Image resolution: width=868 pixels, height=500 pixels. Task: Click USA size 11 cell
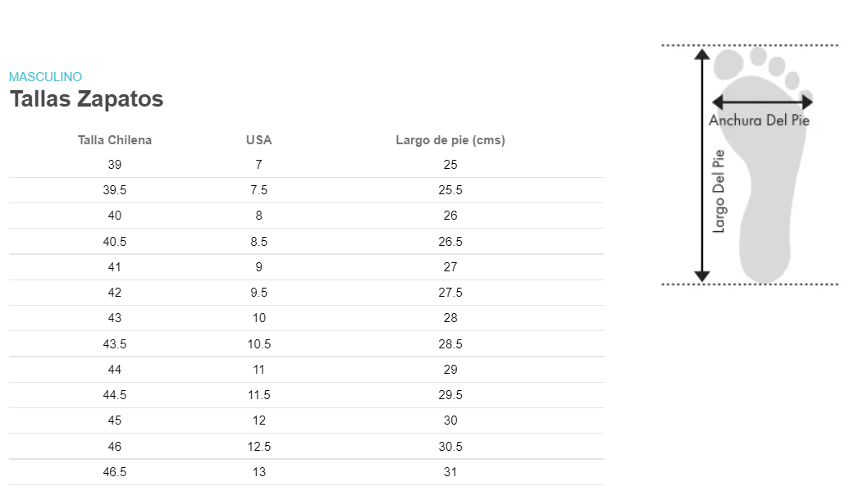tap(259, 370)
